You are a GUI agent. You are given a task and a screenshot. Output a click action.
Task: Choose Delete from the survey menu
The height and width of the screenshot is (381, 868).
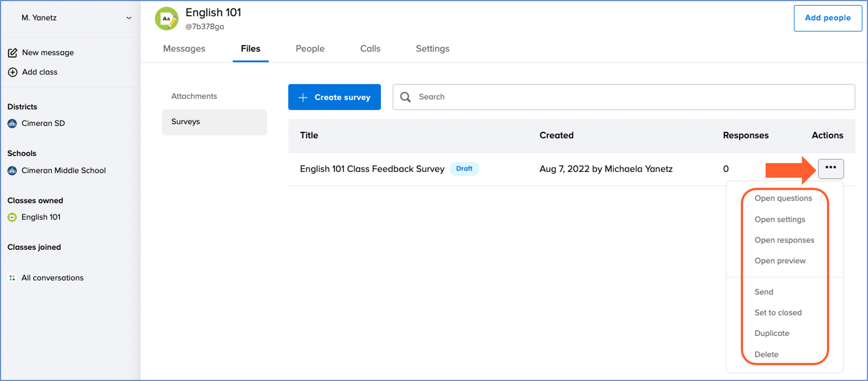point(766,354)
